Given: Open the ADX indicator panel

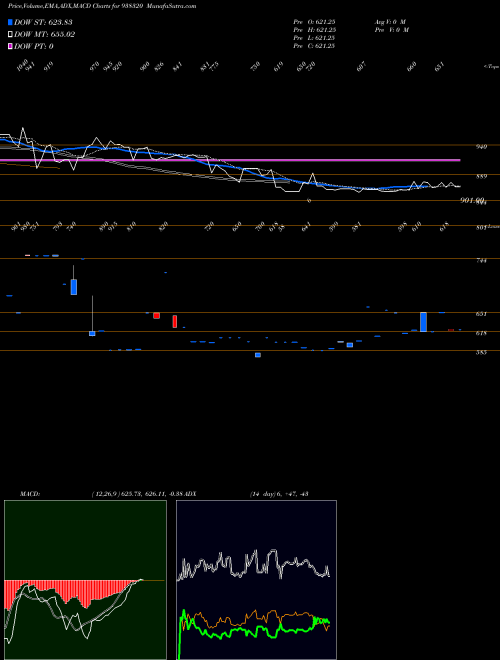Looking at the screenshot, I should pyautogui.click(x=256, y=580).
